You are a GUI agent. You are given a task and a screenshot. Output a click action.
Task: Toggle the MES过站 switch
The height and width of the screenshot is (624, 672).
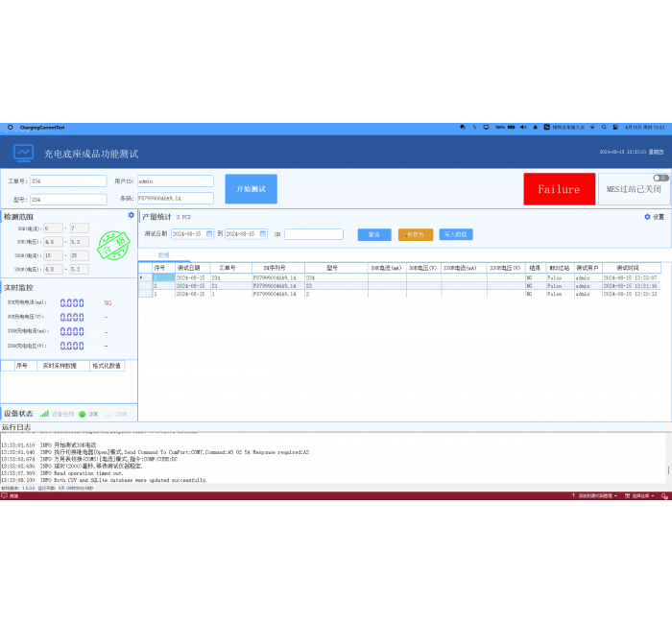coord(660,178)
